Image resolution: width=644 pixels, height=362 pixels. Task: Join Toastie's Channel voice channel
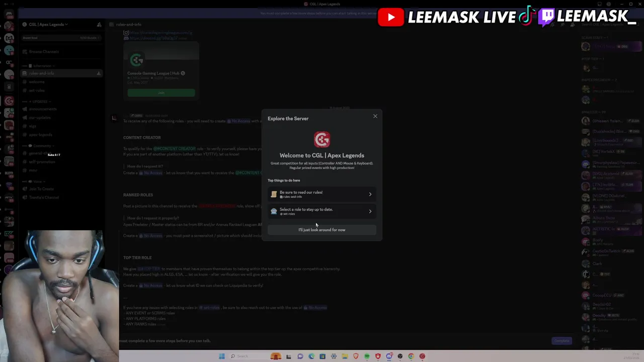pos(44,198)
